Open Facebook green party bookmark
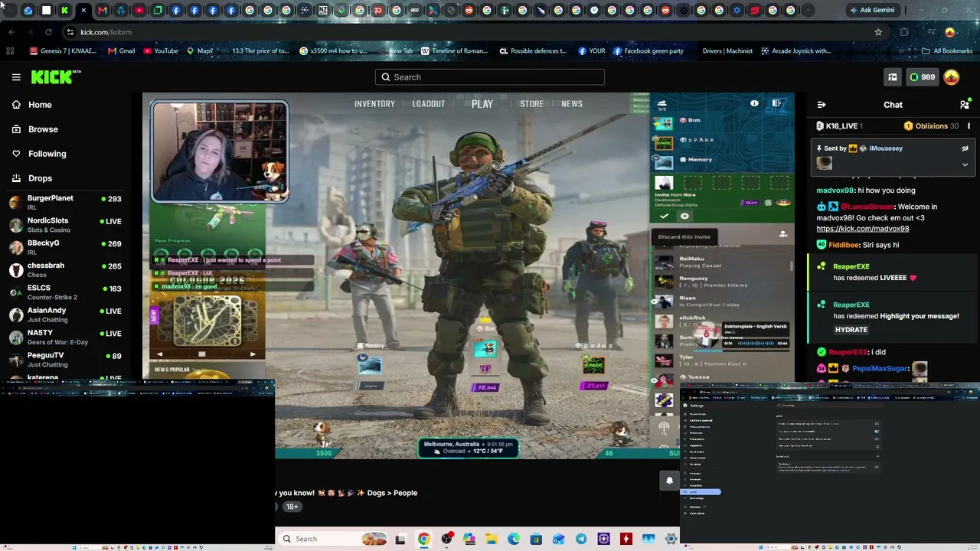 (648, 51)
